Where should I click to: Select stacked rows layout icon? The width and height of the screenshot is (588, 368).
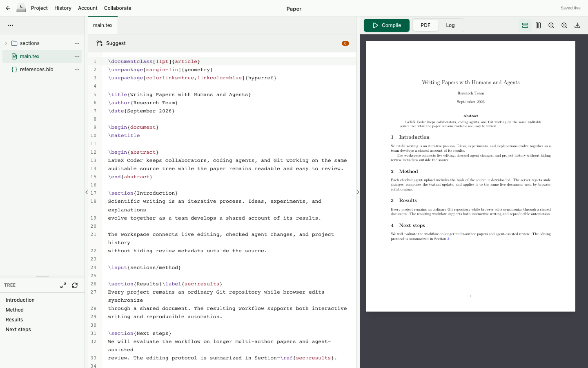[525, 25]
